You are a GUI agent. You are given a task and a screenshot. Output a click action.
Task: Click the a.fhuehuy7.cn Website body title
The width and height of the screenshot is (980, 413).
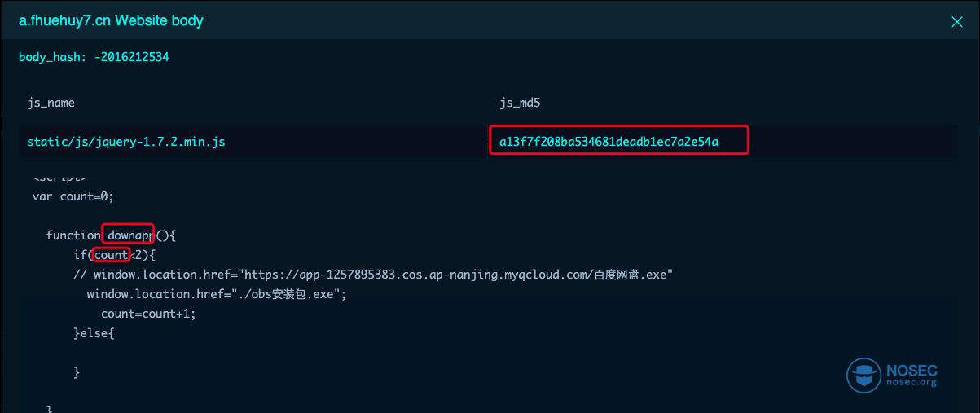tap(111, 20)
